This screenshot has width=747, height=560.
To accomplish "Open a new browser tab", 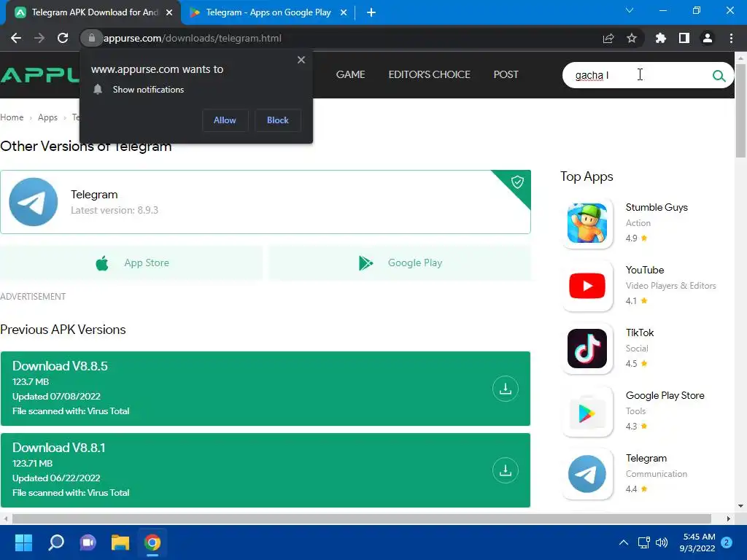I will click(371, 12).
